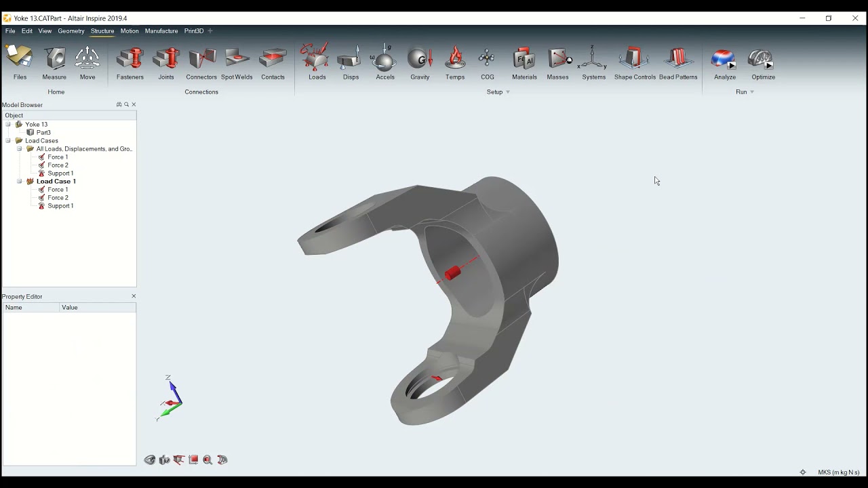
Task: Click the magnifier fit-view icon
Action: pyautogui.click(x=208, y=460)
